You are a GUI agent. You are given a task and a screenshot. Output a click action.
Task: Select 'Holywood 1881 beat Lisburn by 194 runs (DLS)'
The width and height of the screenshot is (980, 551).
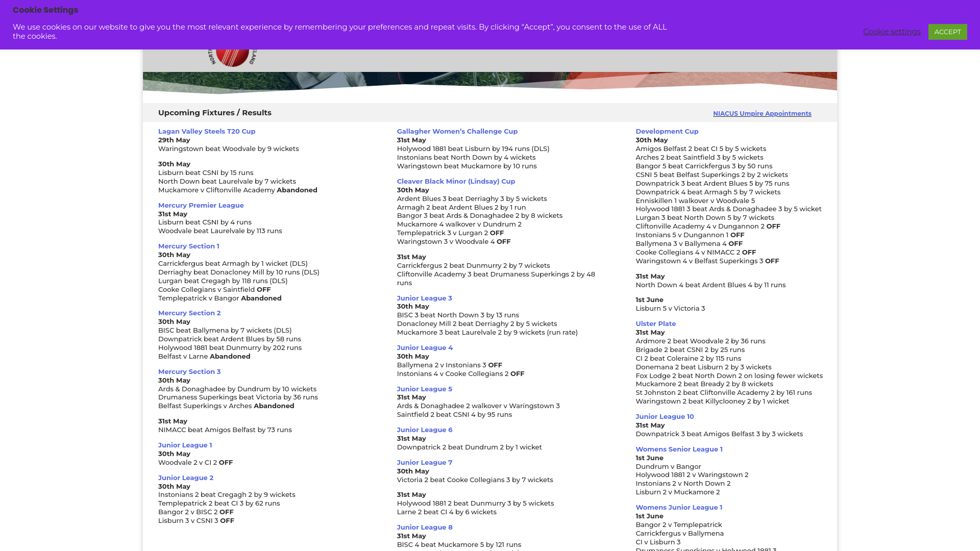pyautogui.click(x=473, y=149)
